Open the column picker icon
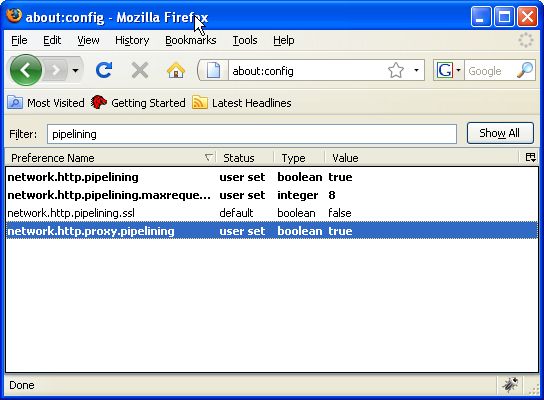The image size is (544, 400). click(530, 158)
